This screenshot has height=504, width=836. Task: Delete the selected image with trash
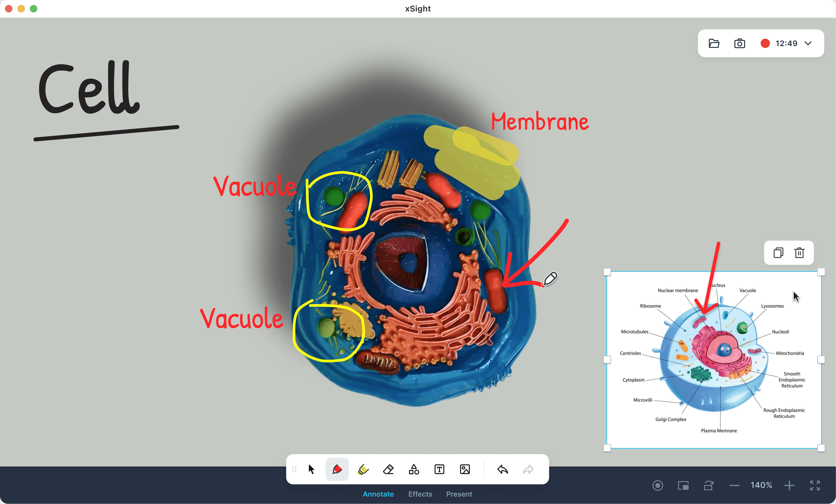click(x=799, y=253)
